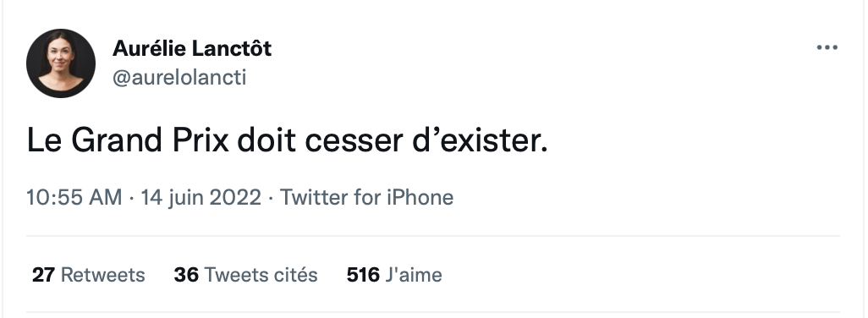868x318 pixels.
Task: Show the 36 Tweets cités
Action: pos(246,275)
